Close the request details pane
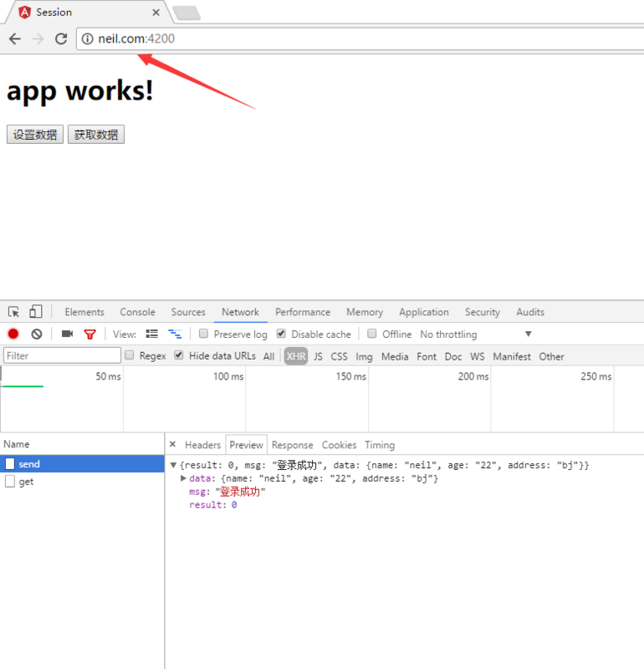The width and height of the screenshot is (644, 669). pyautogui.click(x=172, y=444)
